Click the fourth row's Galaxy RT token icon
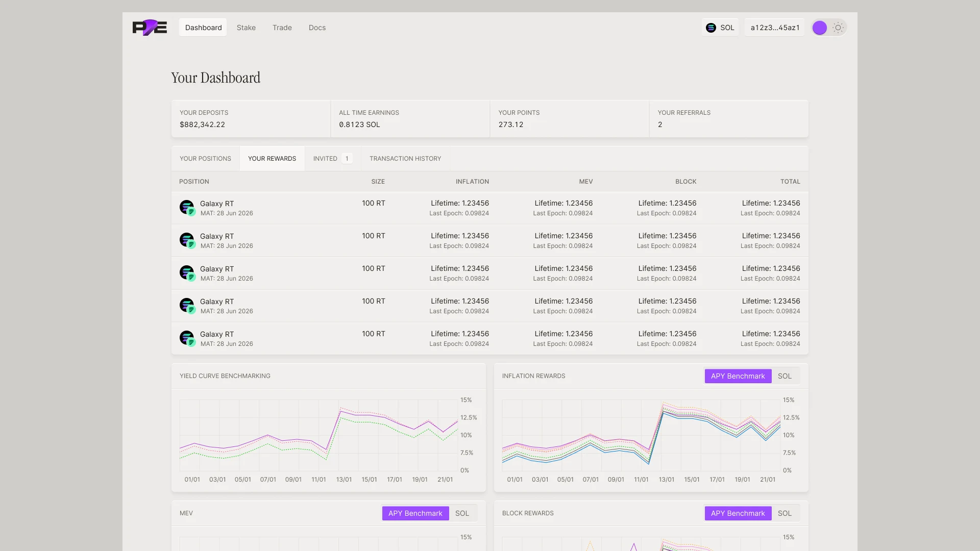The height and width of the screenshot is (551, 980). [x=187, y=306]
